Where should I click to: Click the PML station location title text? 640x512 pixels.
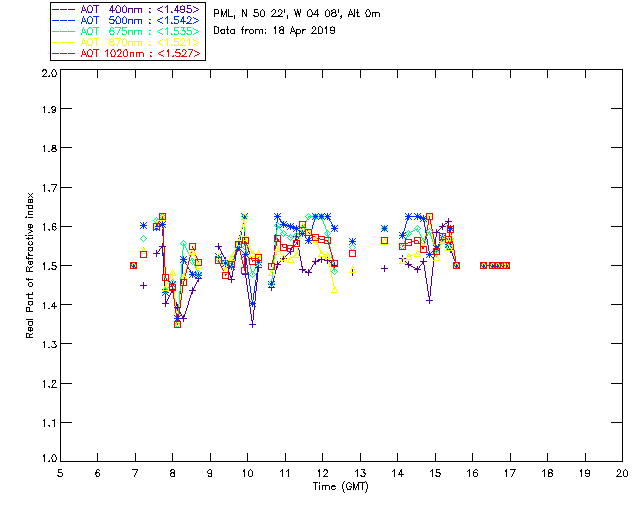(x=297, y=13)
